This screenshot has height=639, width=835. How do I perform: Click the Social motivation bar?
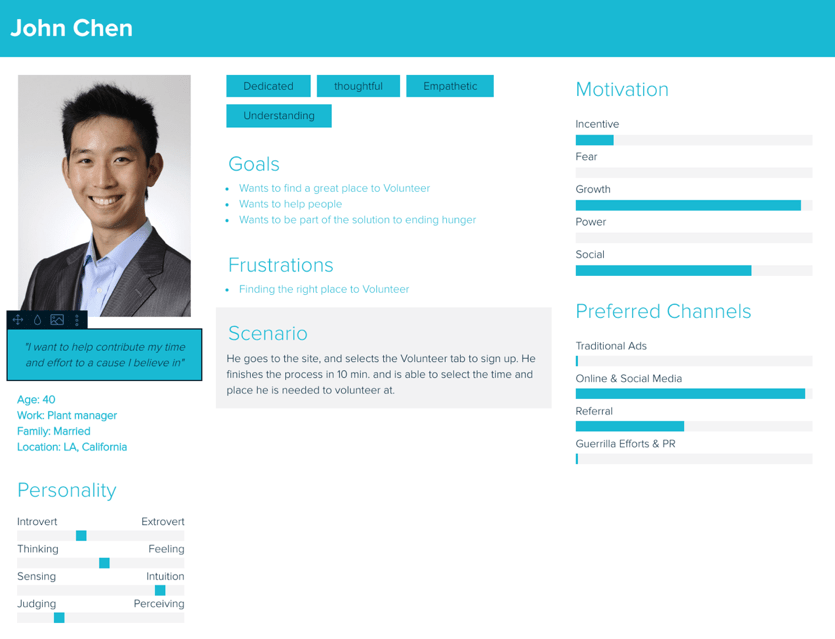coord(663,270)
